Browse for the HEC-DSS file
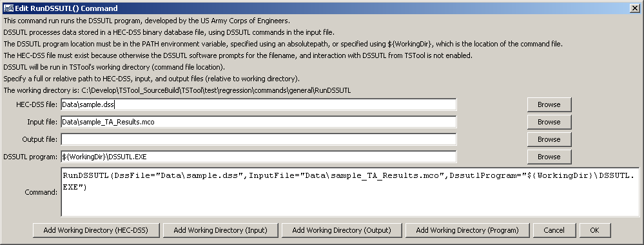 pyautogui.click(x=549, y=104)
